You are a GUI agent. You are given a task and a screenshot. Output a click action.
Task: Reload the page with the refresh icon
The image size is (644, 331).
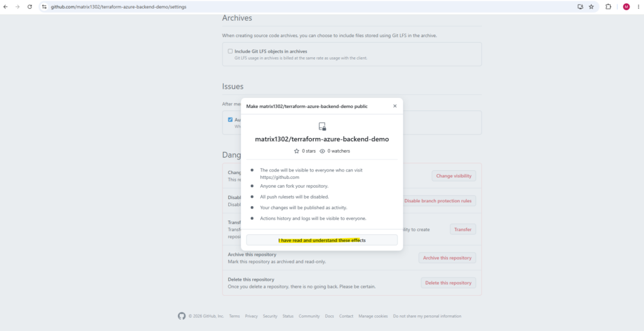point(30,6)
